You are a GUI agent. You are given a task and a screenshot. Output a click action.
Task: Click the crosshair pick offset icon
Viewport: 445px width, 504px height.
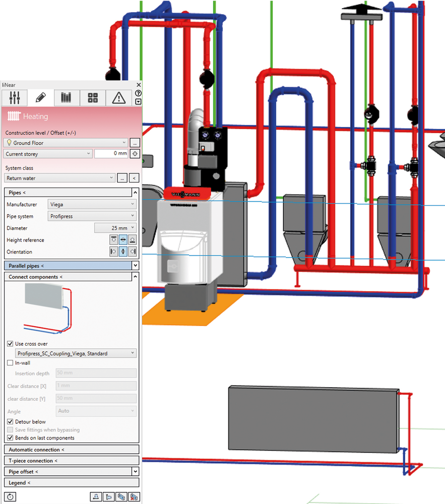tap(135, 154)
